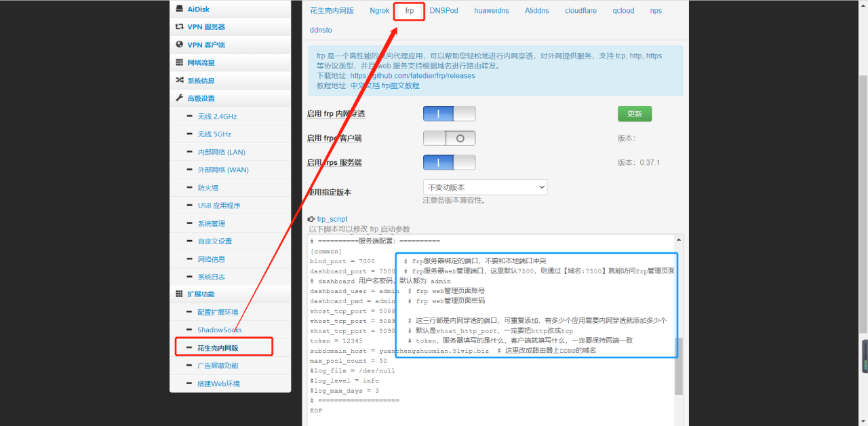Toggle the 启用 frpc 客户端 switch
Image resolution: width=868 pixels, height=426 pixels.
pyautogui.click(x=449, y=138)
